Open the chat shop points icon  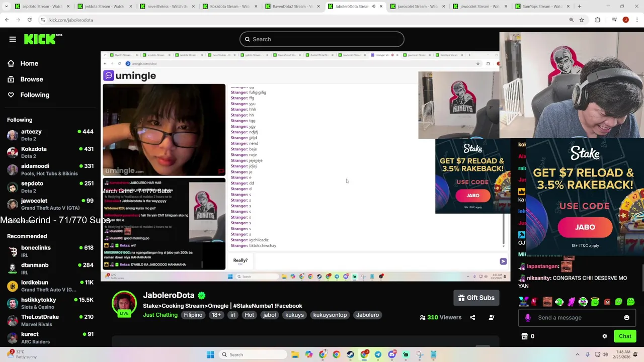[x=524, y=336]
